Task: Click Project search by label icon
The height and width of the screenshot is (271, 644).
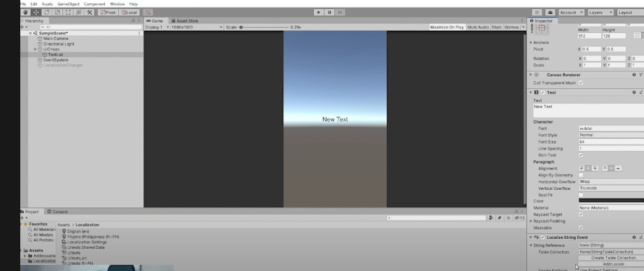Action: pos(500,218)
